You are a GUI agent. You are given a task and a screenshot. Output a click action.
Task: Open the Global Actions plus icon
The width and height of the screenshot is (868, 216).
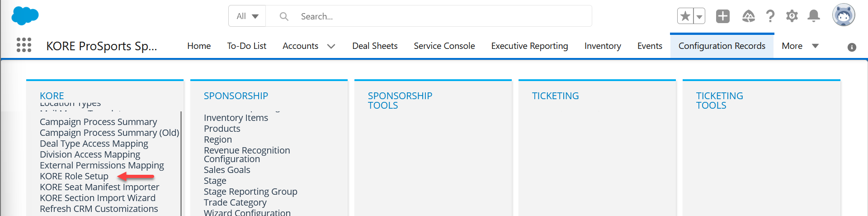click(x=723, y=16)
